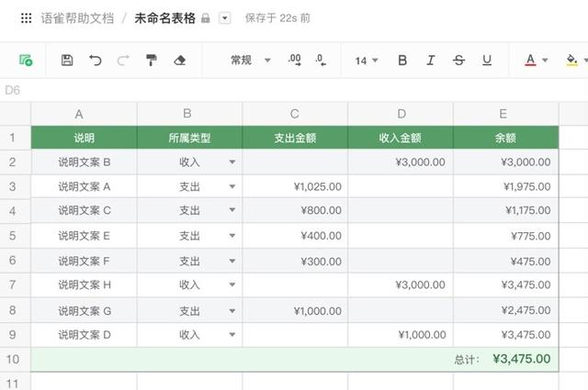The image size is (588, 390).
Task: Open the dropdown arrow beside document title
Action: [x=225, y=18]
